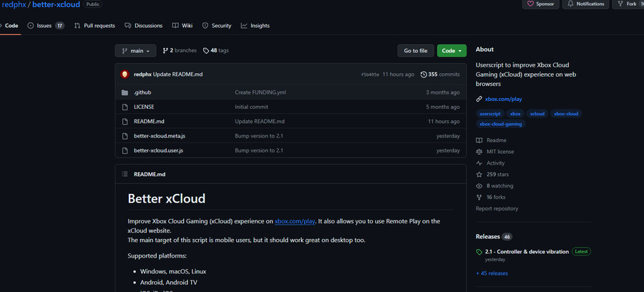Open the Initial commit message
644x292 pixels.
[x=251, y=107]
